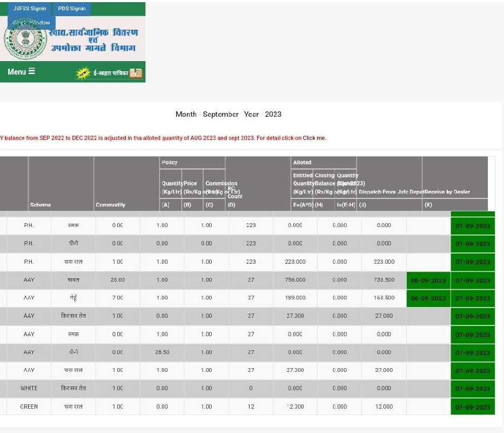Image resolution: width=504 pixels, height=433 pixels.
Task: Click the Commodity column header
Action: [x=111, y=205]
